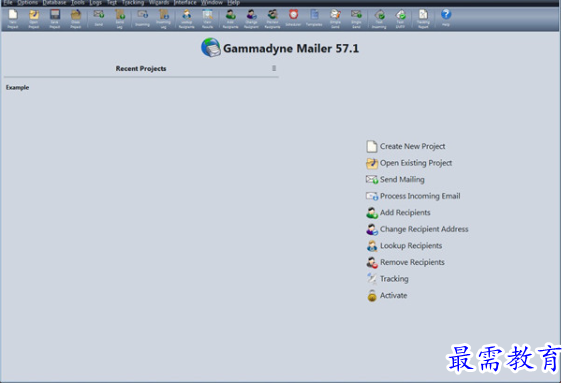Click the Remove Recipients toolbar icon
The image size is (570, 390).
point(272,18)
